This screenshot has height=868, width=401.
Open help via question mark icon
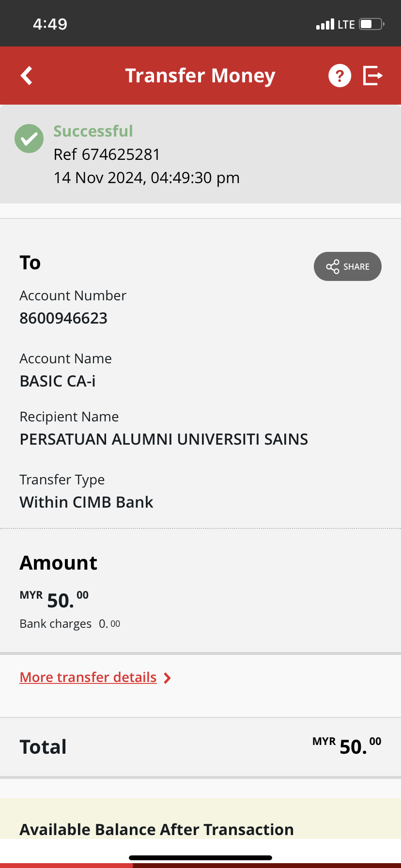[x=339, y=76]
